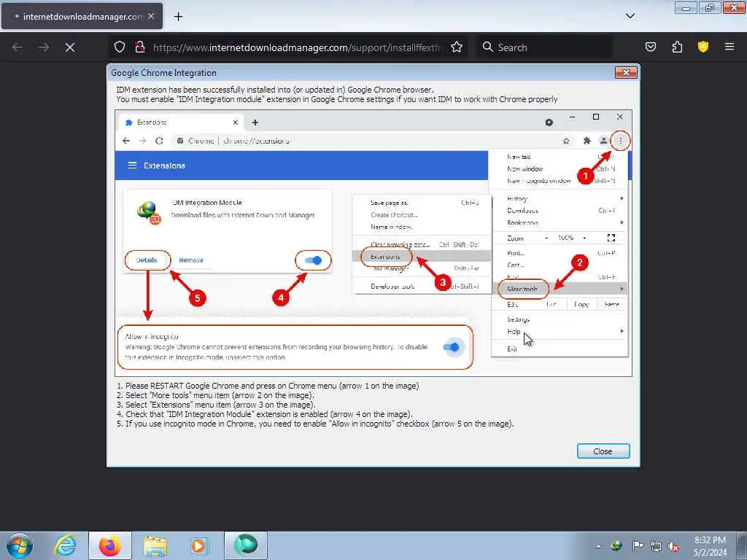Click Remove on IDM Integration Module card
Screen dimensions: 747x560
click(x=191, y=260)
